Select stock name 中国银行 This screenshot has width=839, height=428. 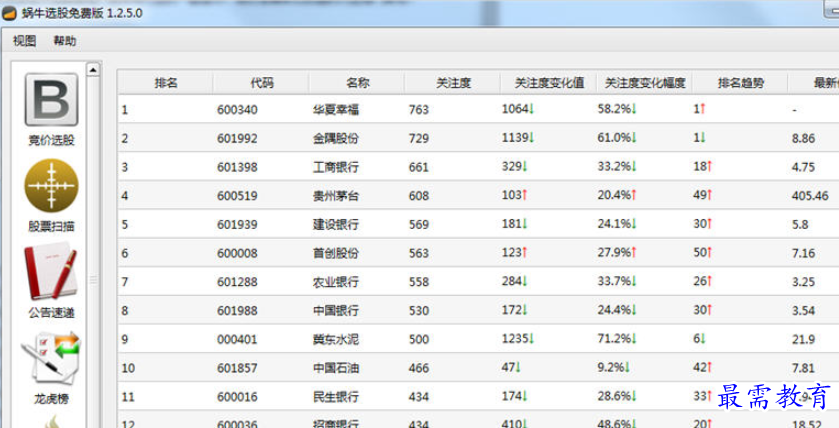click(x=336, y=311)
